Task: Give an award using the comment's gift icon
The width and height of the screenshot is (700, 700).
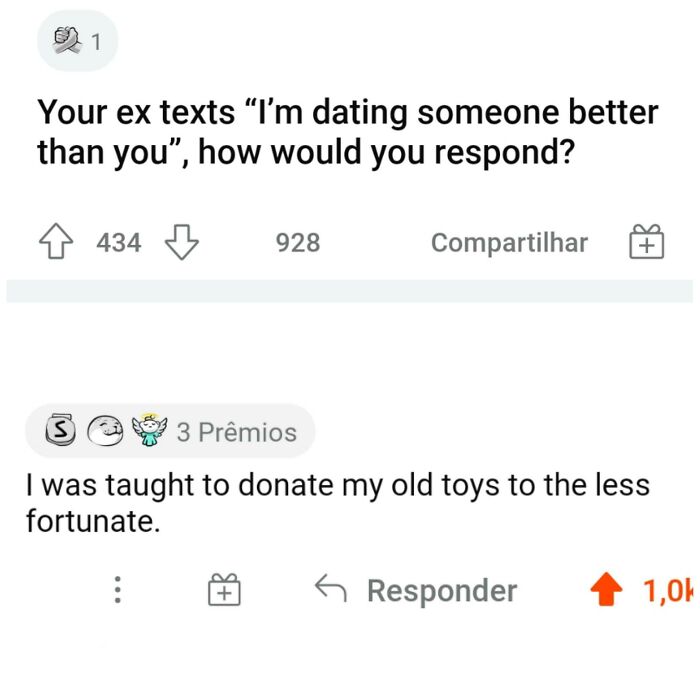Action: coord(225,590)
